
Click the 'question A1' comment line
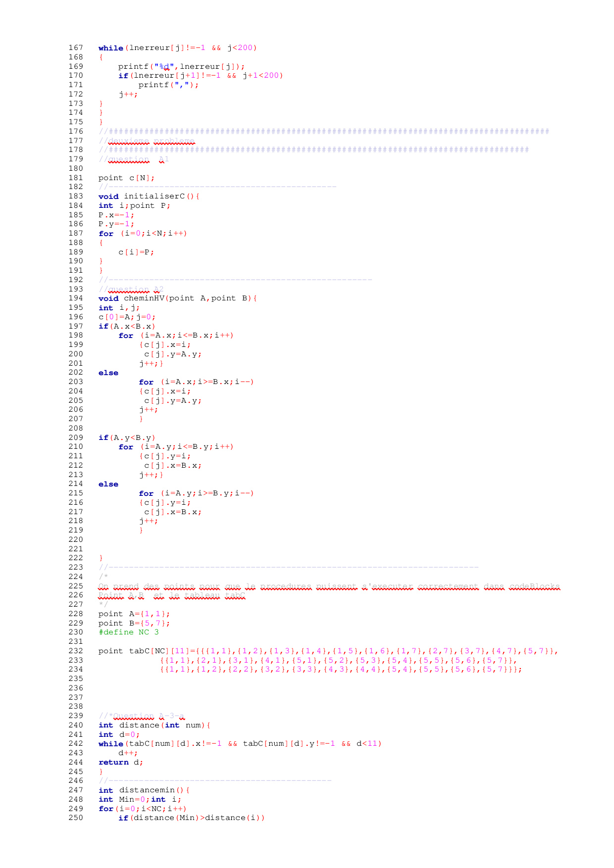tap(134, 159)
